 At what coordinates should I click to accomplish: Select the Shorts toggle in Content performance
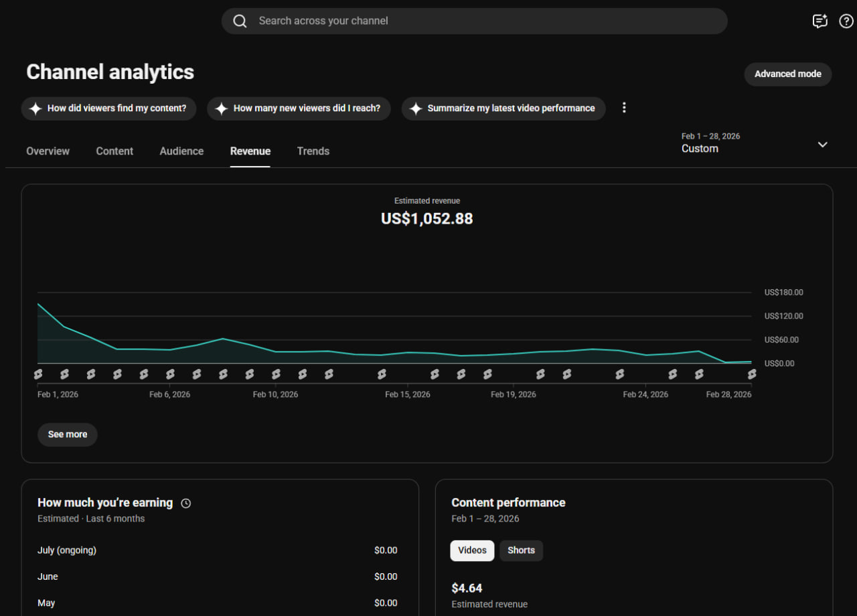tap(521, 550)
